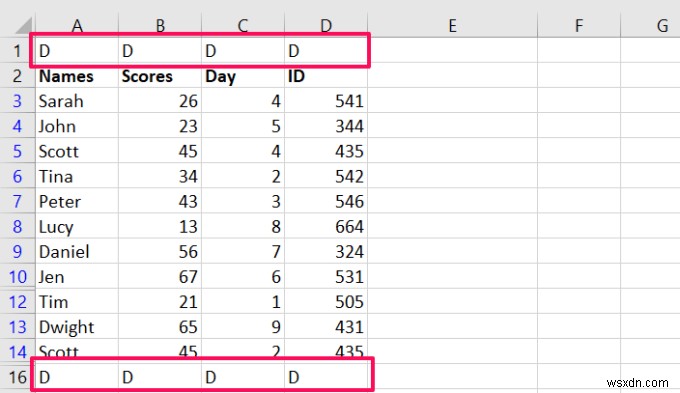
Task: Select the cell containing Peter
Action: pyautogui.click(x=77, y=202)
